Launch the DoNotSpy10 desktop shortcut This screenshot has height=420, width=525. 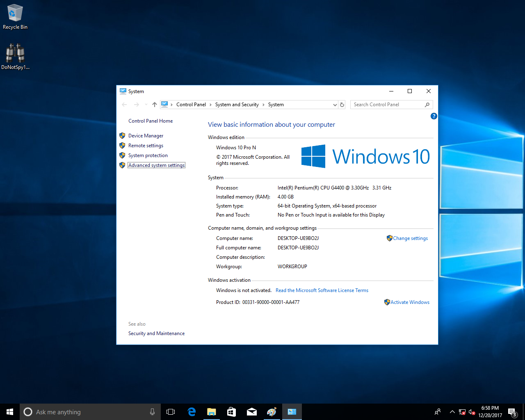click(15, 57)
